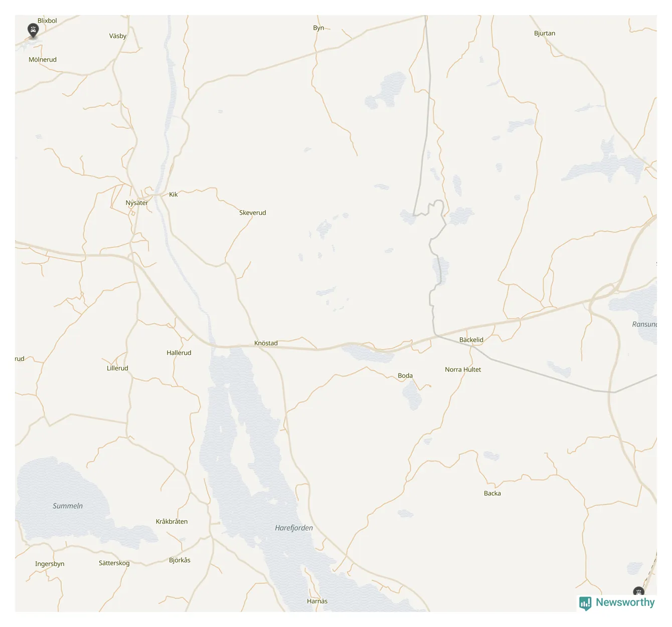Click the Backa place label
This screenshot has width=672, height=627.
pyautogui.click(x=492, y=493)
